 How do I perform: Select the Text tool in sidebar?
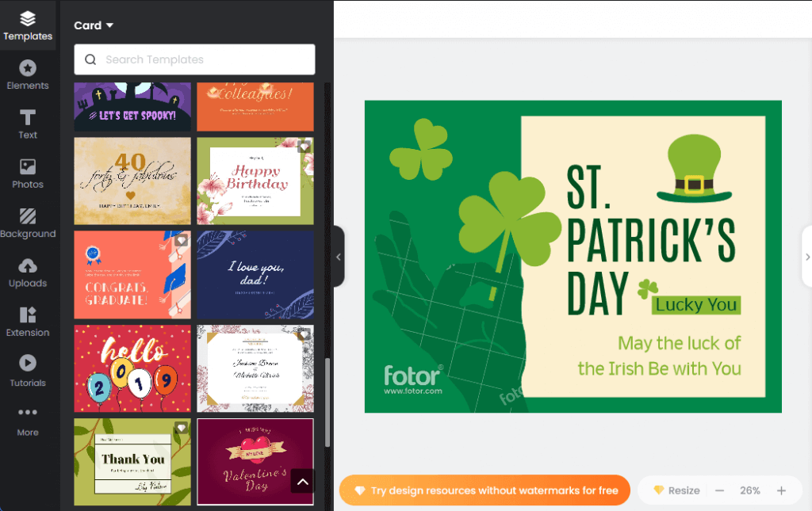(x=28, y=124)
